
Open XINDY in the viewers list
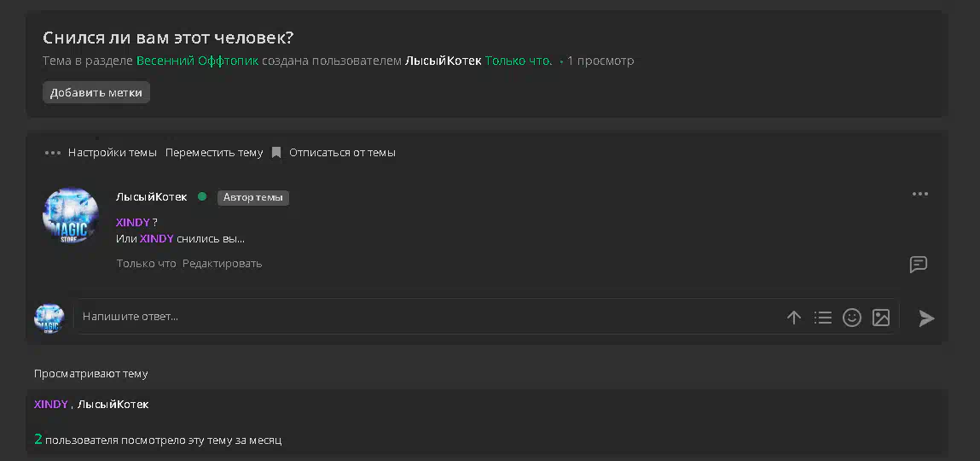(50, 404)
